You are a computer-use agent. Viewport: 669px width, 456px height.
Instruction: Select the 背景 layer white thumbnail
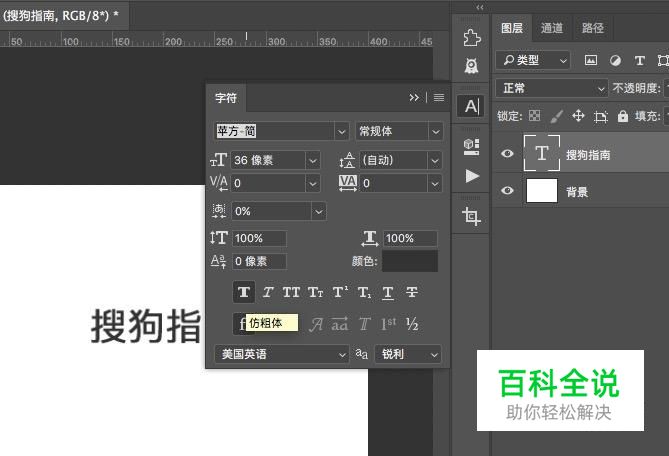pos(542,190)
